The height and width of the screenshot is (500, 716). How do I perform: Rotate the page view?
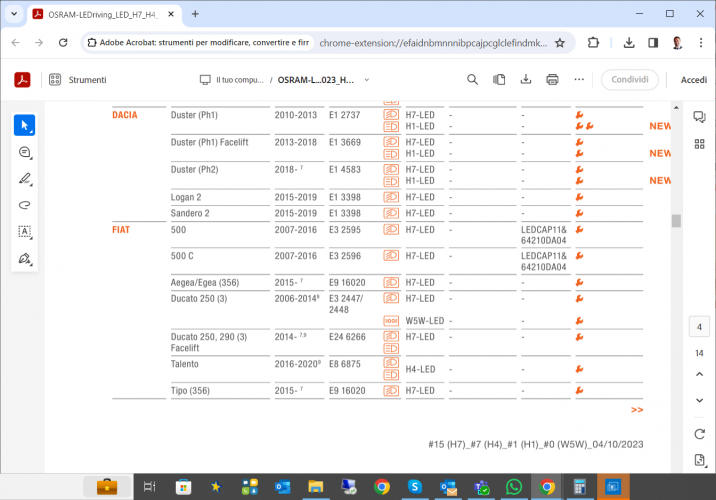point(699,434)
